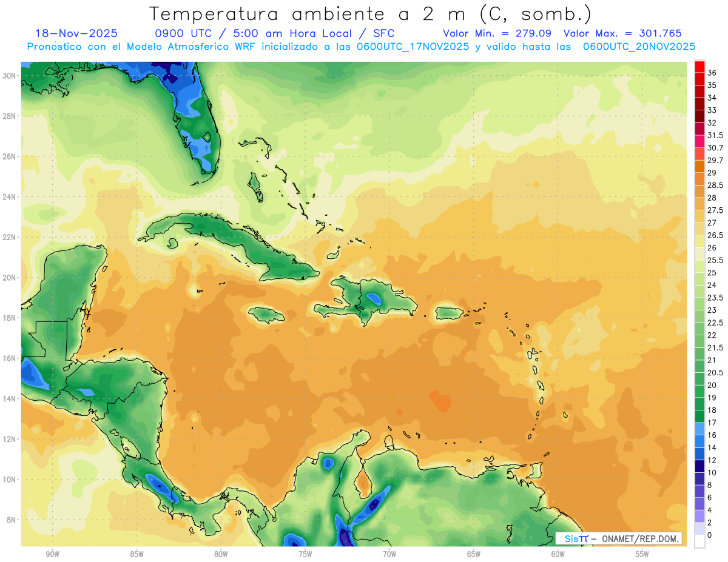Click the "18N" latitude label
The width and height of the screenshot is (728, 562).
pyautogui.click(x=10, y=318)
